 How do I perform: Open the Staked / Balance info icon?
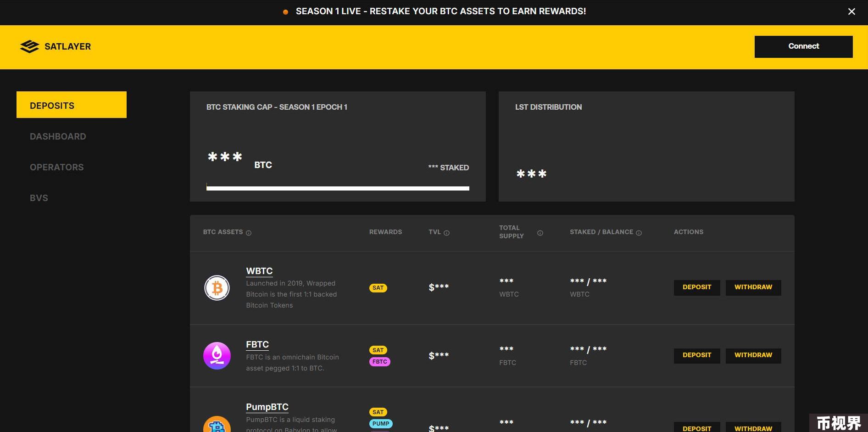click(x=639, y=233)
